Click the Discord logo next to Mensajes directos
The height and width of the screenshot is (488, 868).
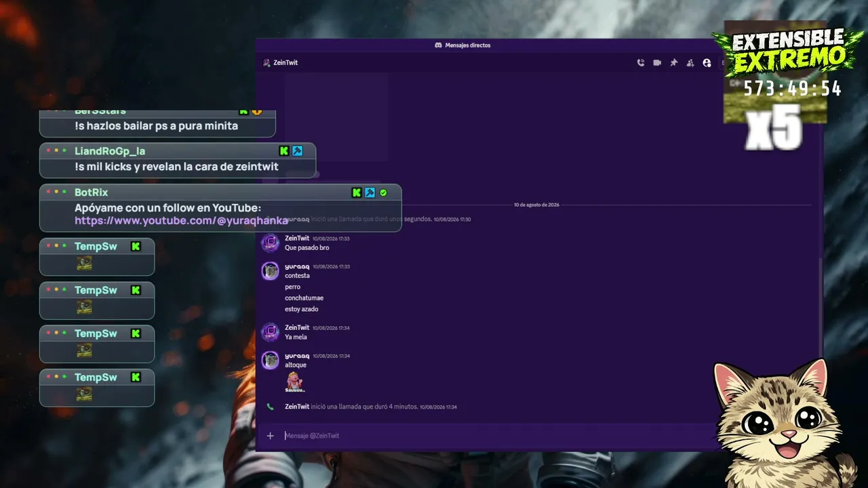[438, 45]
